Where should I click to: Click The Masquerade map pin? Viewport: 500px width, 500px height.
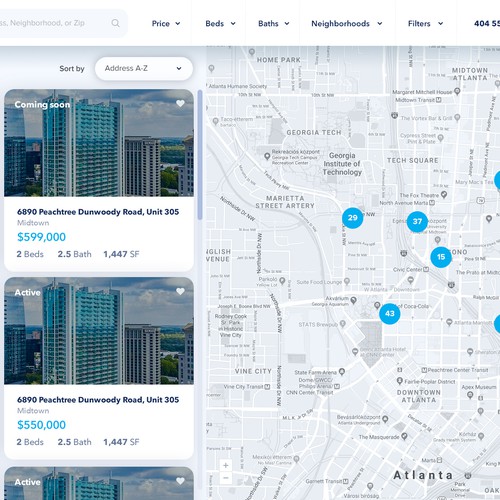click(x=404, y=436)
